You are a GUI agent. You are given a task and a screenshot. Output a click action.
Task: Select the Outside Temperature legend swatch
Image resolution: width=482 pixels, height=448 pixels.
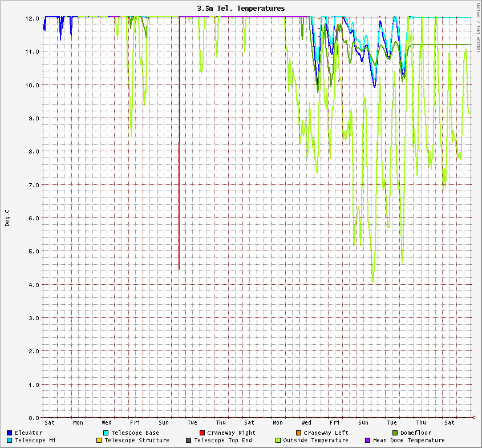(x=278, y=441)
